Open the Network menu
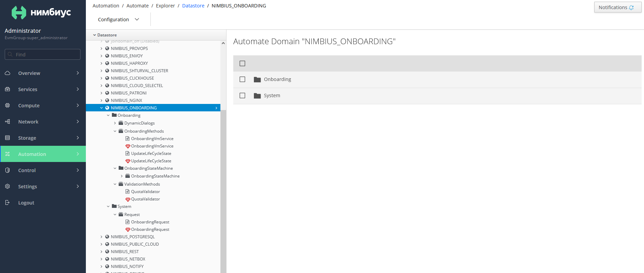644x273 pixels. tap(43, 121)
